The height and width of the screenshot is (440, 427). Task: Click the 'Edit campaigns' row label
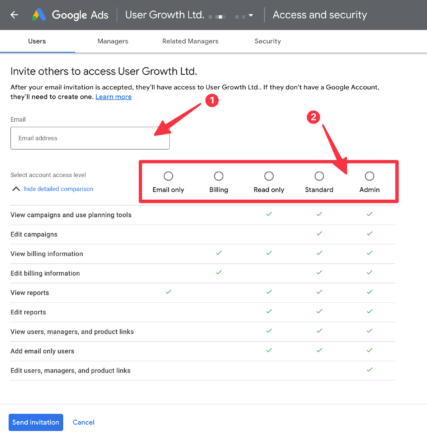pos(34,234)
